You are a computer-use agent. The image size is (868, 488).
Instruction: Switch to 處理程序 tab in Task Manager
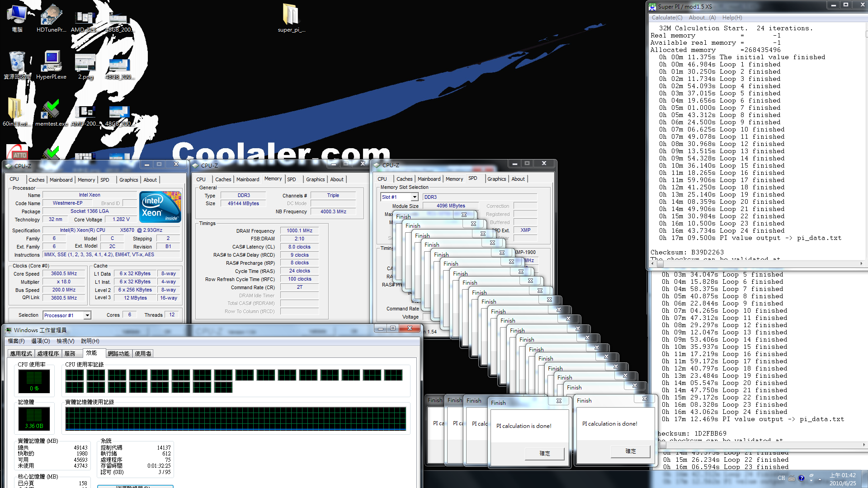(x=48, y=354)
